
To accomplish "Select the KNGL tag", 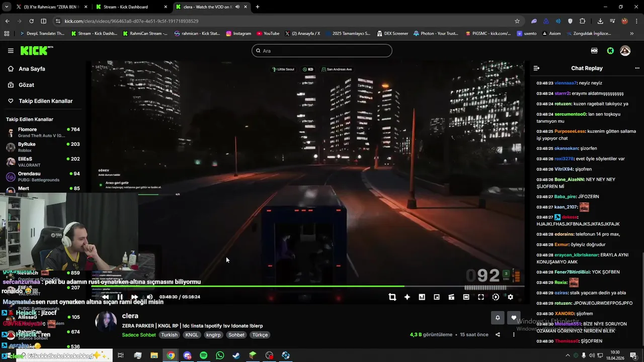I will (x=192, y=335).
